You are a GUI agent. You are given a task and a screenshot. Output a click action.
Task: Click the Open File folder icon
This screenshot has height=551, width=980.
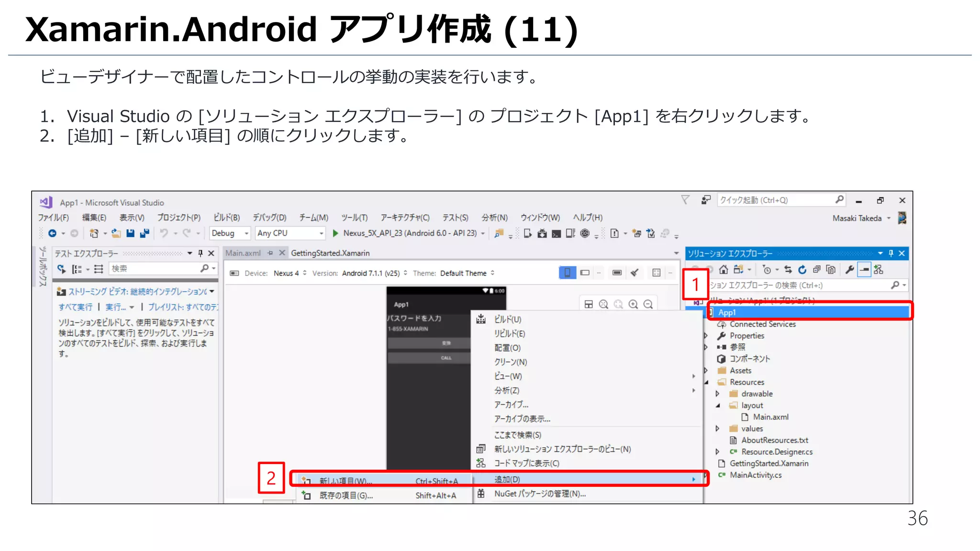(x=116, y=233)
